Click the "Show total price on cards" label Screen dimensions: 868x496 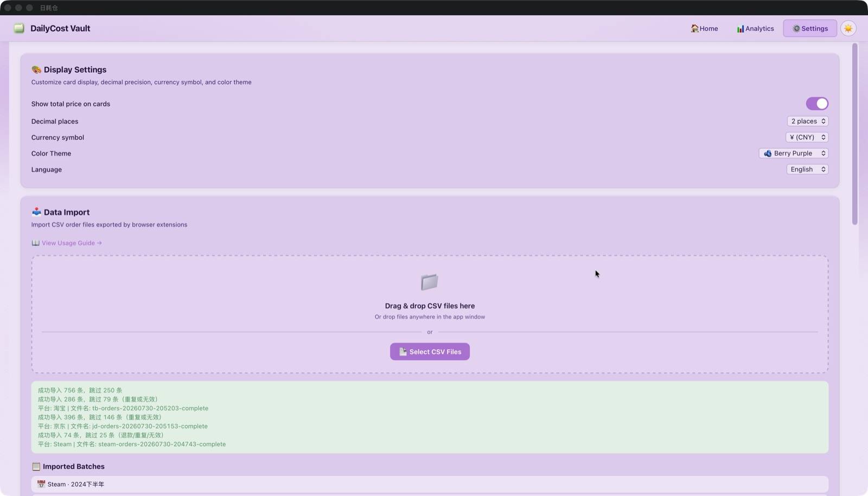tap(71, 104)
